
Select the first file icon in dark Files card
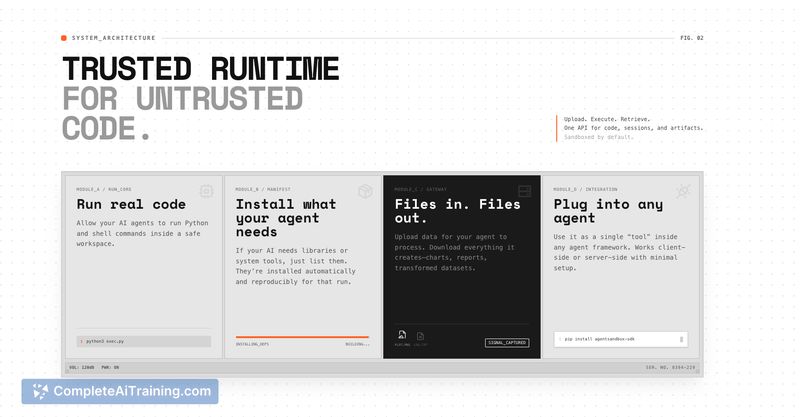click(402, 336)
